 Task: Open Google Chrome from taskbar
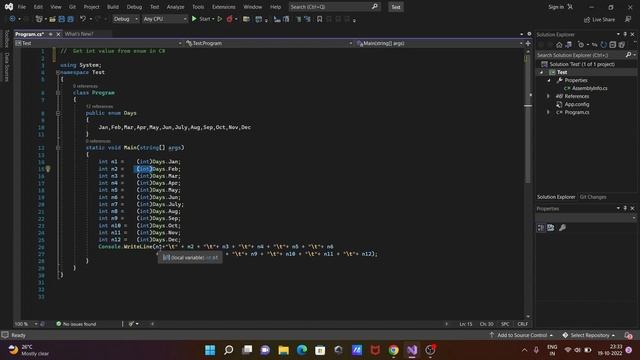pyautogui.click(x=393, y=350)
